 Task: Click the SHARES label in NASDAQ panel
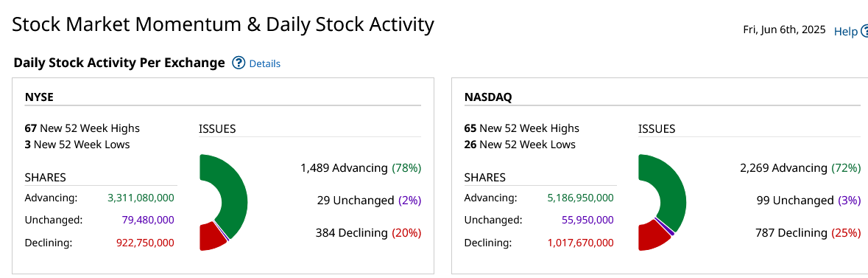[x=484, y=178]
